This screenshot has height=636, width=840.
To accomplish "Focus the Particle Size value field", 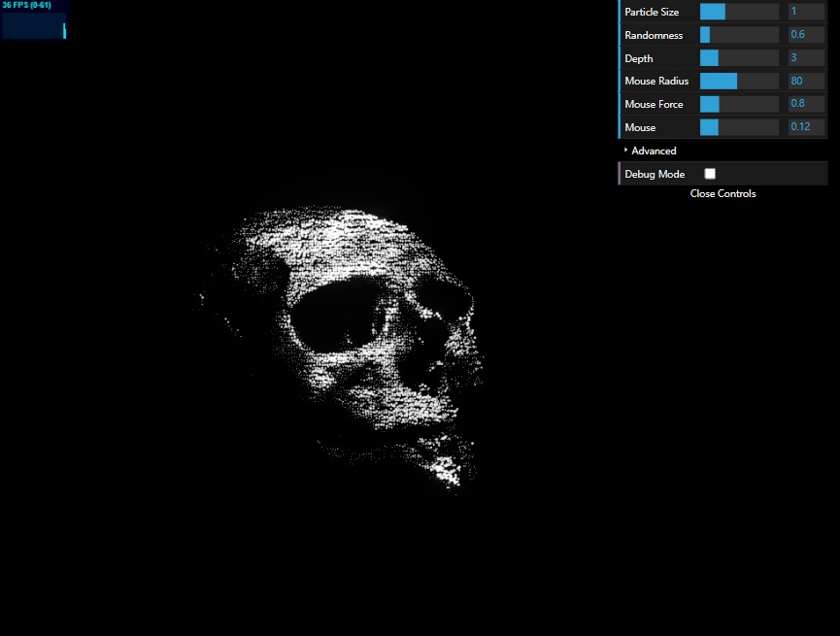I will (806, 12).
